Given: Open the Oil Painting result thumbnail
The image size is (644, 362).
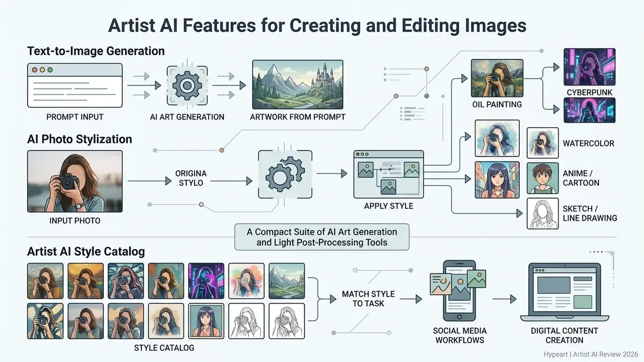Looking at the screenshot, I should [497, 78].
